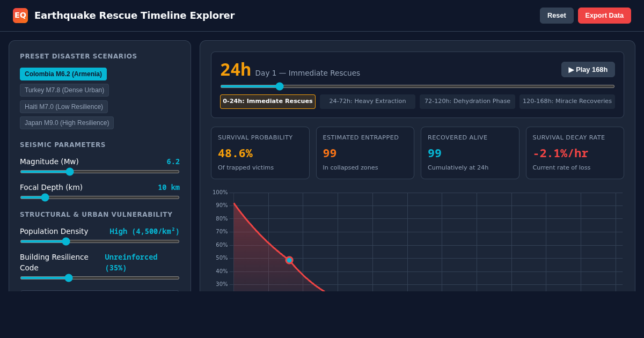Click the In collapsed zones caption
Image resolution: width=644 pixels, height=338 pixels.
point(350,168)
